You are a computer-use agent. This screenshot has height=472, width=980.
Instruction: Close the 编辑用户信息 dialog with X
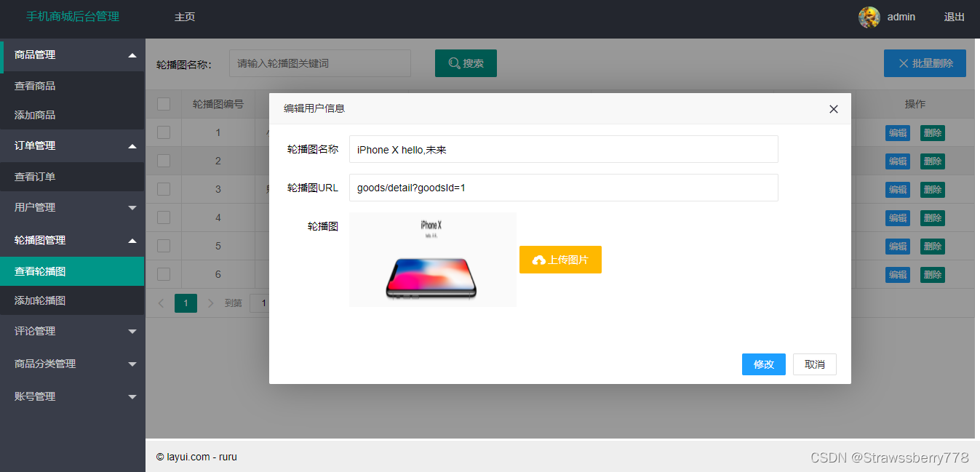[x=834, y=109]
